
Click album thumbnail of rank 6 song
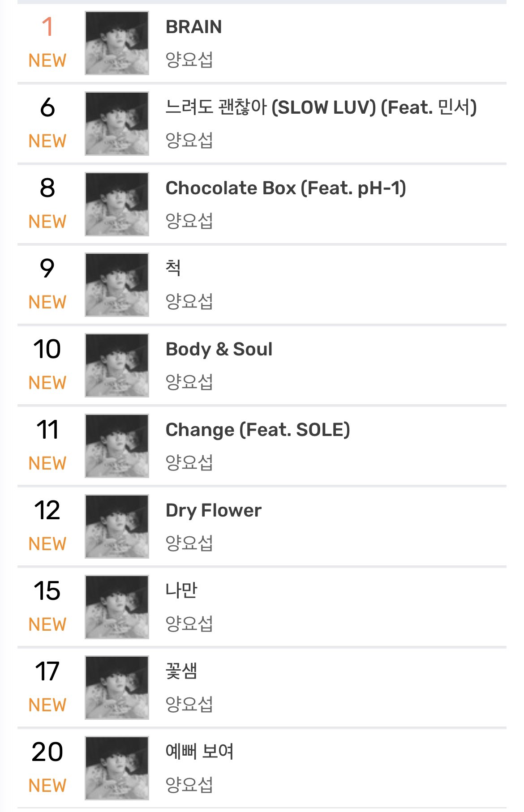117,124
